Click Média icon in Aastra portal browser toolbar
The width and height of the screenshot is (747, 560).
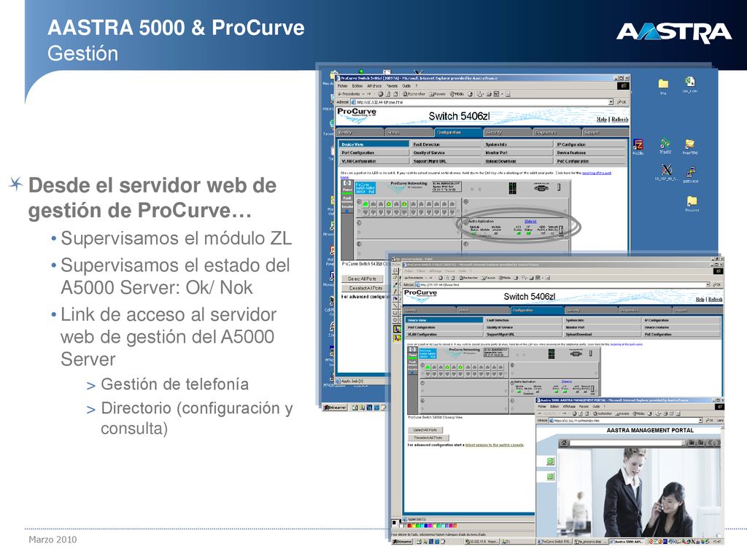639,414
